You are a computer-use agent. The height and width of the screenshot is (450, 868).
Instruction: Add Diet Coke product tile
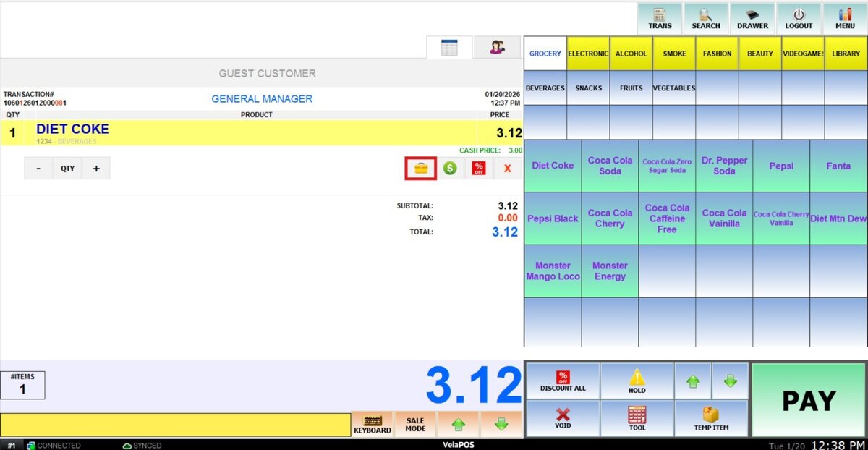(553, 166)
